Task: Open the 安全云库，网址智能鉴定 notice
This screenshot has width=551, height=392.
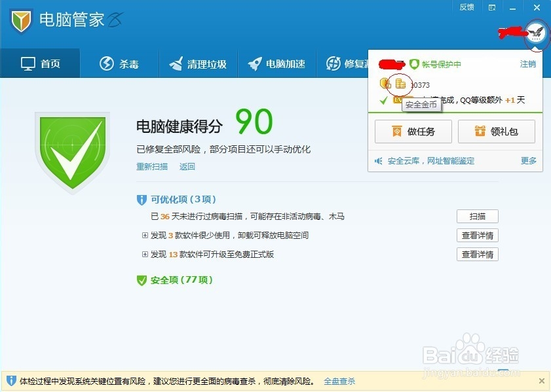Action: coord(431,161)
